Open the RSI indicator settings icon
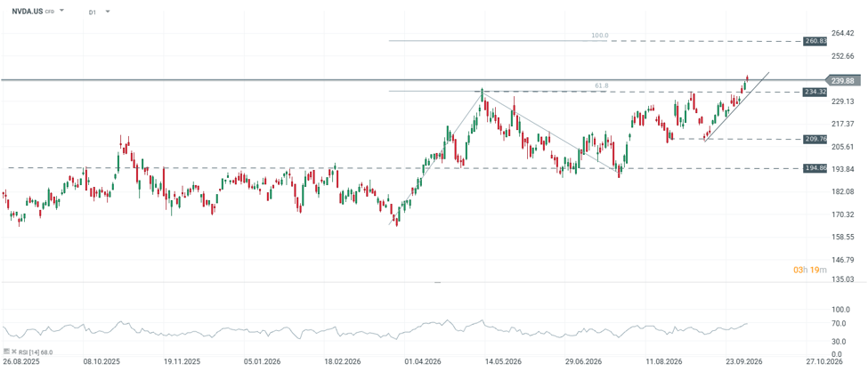 point(6,351)
